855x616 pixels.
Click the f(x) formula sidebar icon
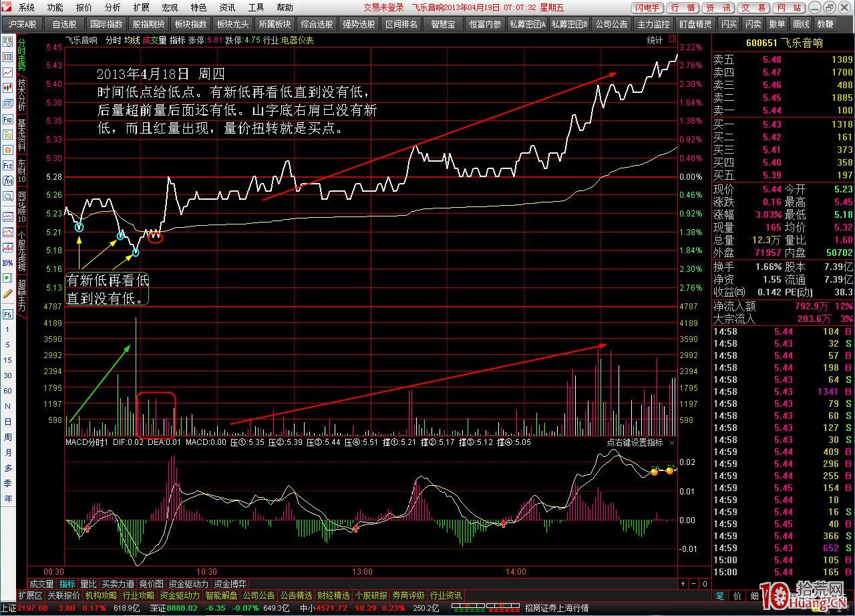[8, 180]
